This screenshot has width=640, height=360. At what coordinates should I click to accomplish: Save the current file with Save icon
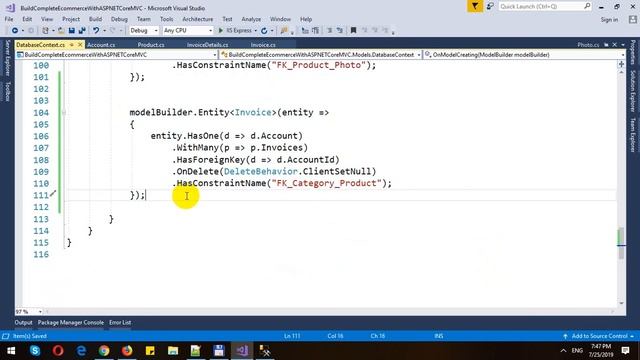(x=72, y=31)
